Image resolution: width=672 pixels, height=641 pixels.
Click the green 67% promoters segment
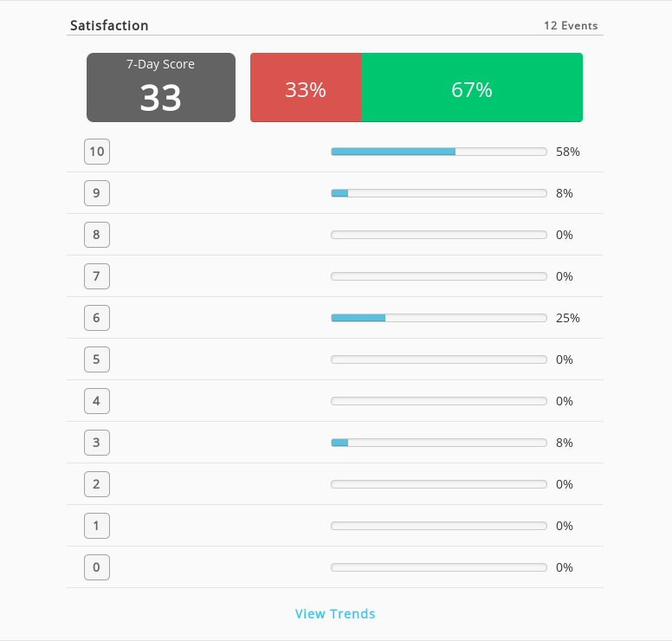pos(472,87)
